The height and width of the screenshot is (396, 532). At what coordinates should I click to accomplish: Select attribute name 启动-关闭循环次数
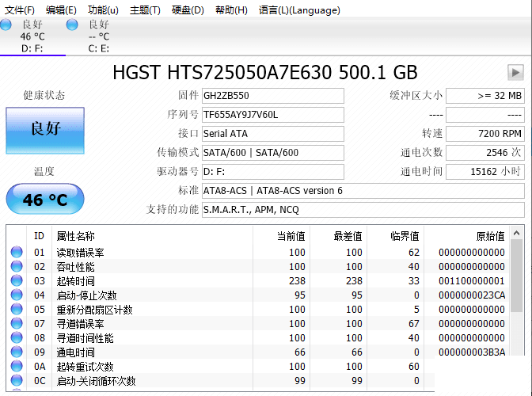96,381
